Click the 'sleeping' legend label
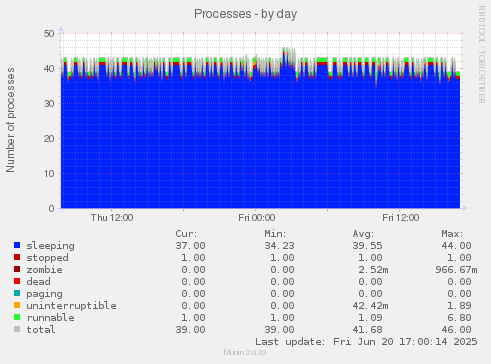Image resolution: width=491 pixels, height=364 pixels. coord(51,246)
